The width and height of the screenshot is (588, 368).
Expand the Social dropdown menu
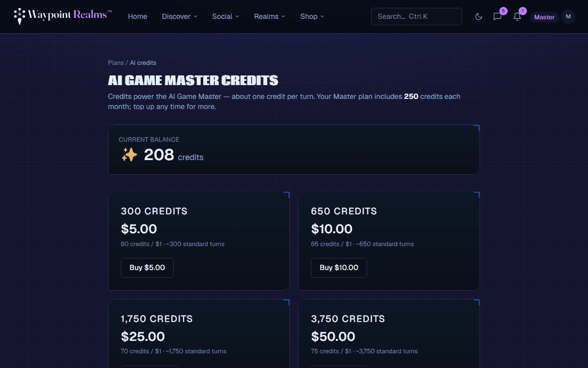[226, 17]
